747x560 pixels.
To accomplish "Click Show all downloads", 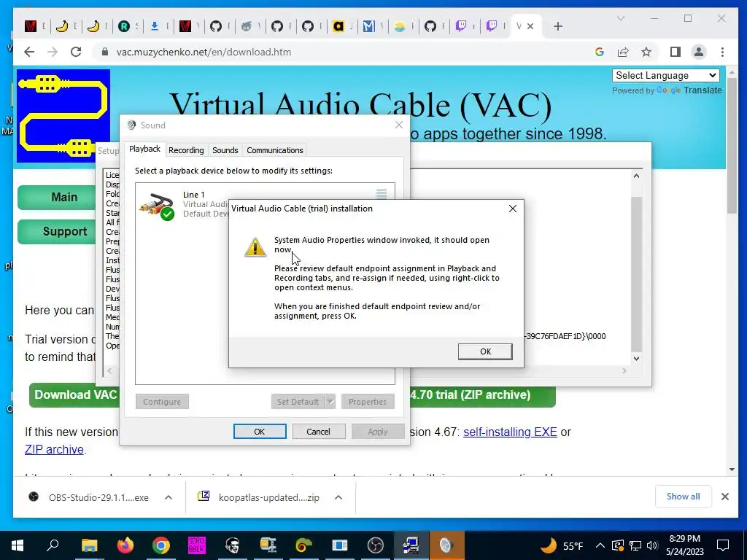I will coord(683,497).
